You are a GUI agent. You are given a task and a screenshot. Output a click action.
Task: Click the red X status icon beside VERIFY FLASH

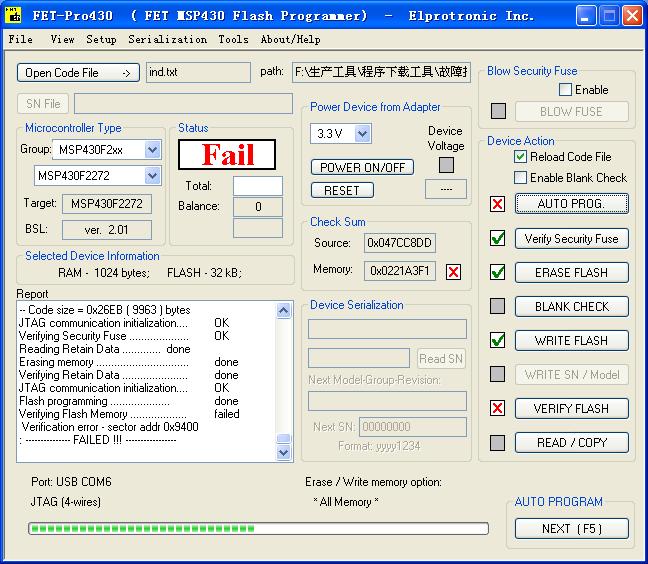click(x=497, y=408)
